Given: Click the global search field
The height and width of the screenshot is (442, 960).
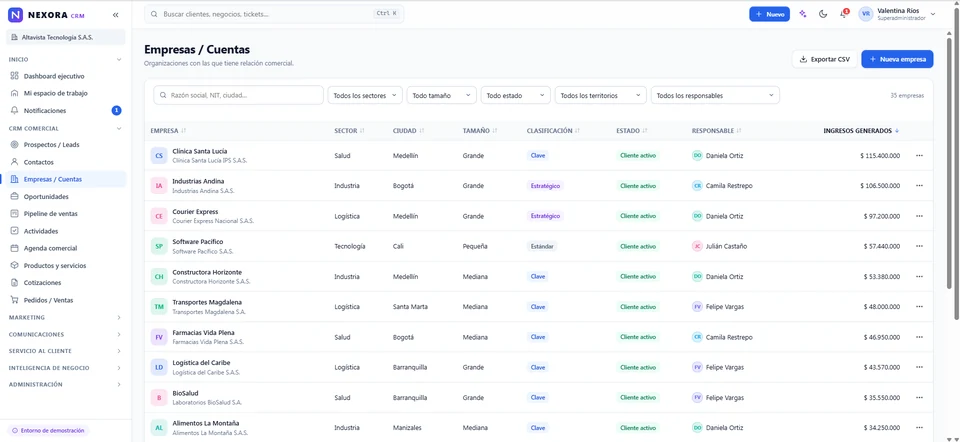Looking at the screenshot, I should coord(274,13).
